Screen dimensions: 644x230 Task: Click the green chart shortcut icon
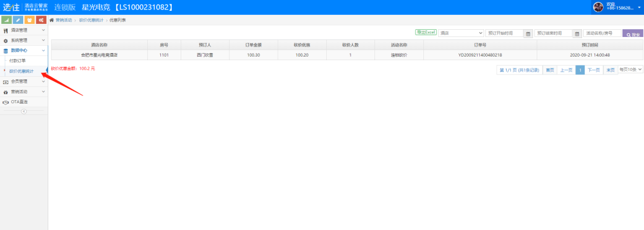7,20
